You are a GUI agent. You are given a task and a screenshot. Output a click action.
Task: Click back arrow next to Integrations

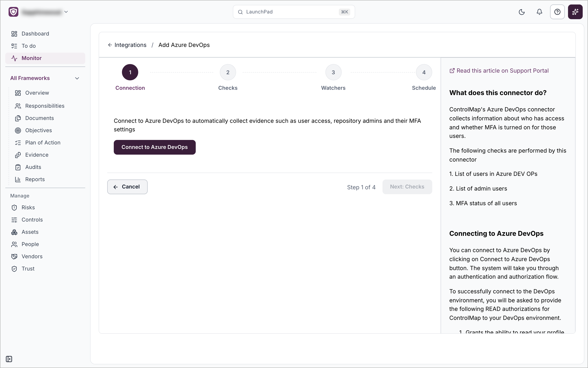[110, 45]
